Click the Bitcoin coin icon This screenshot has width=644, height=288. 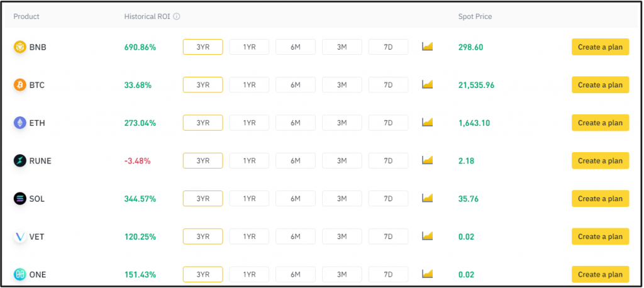[20, 85]
